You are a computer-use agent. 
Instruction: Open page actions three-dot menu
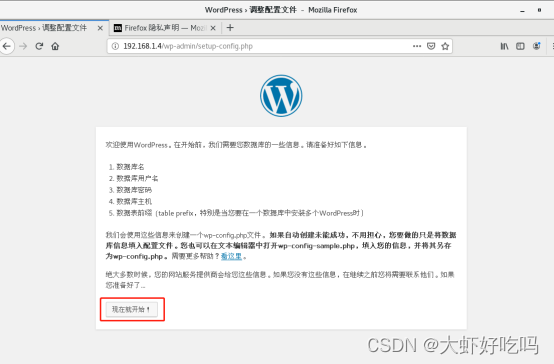tap(417, 46)
